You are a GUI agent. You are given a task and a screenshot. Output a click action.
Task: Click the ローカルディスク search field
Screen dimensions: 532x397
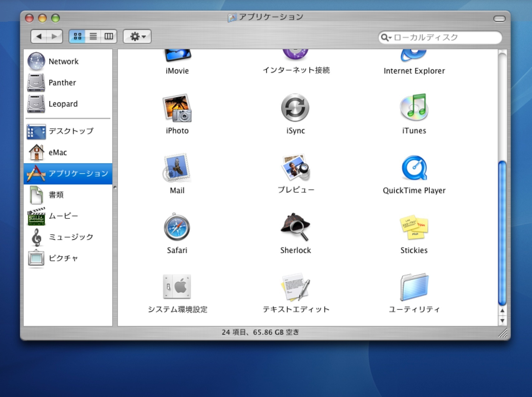pos(440,37)
